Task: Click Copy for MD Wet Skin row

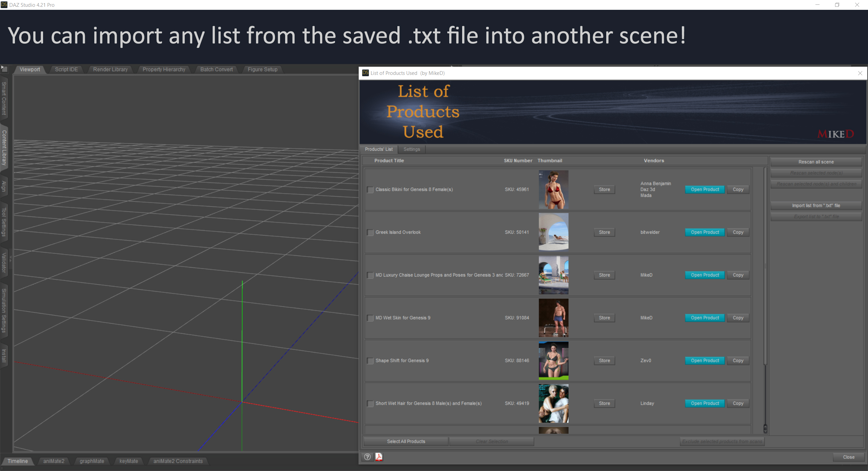Action: click(x=738, y=318)
